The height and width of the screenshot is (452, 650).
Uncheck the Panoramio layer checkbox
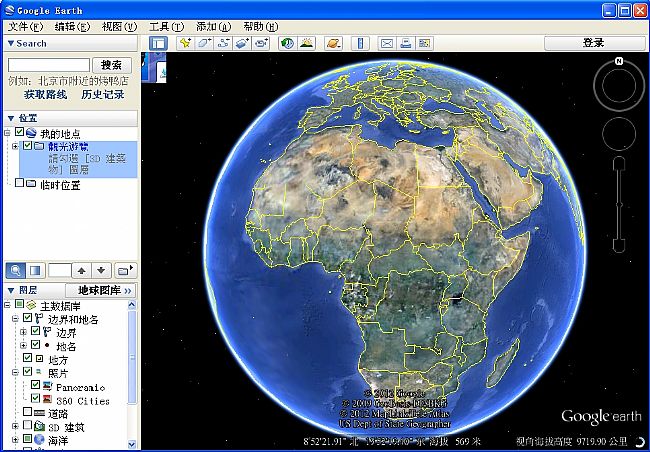coord(37,385)
